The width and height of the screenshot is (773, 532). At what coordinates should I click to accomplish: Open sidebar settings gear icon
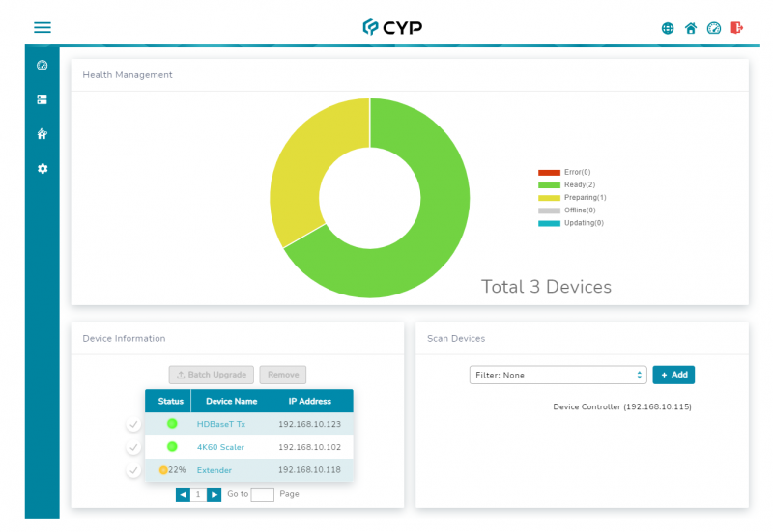click(x=43, y=168)
